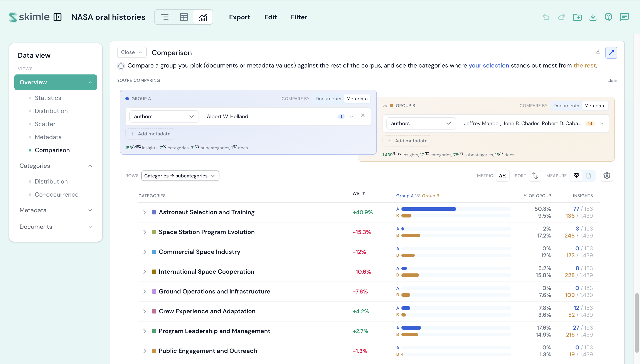Click the clear link
Image resolution: width=640 pixels, height=364 pixels.
click(612, 81)
